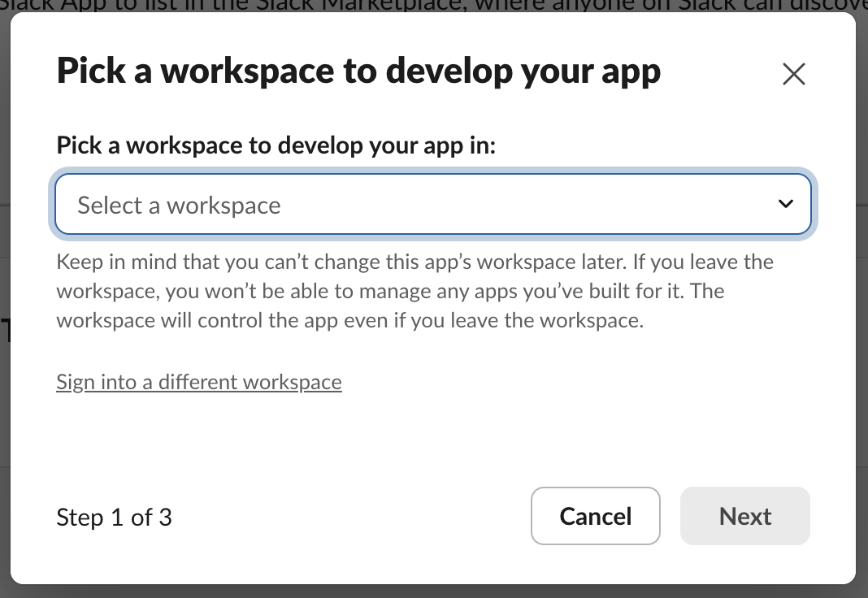Screen dimensions: 868x598
Task: Click the Step 1 of 3 text
Action: point(114,518)
